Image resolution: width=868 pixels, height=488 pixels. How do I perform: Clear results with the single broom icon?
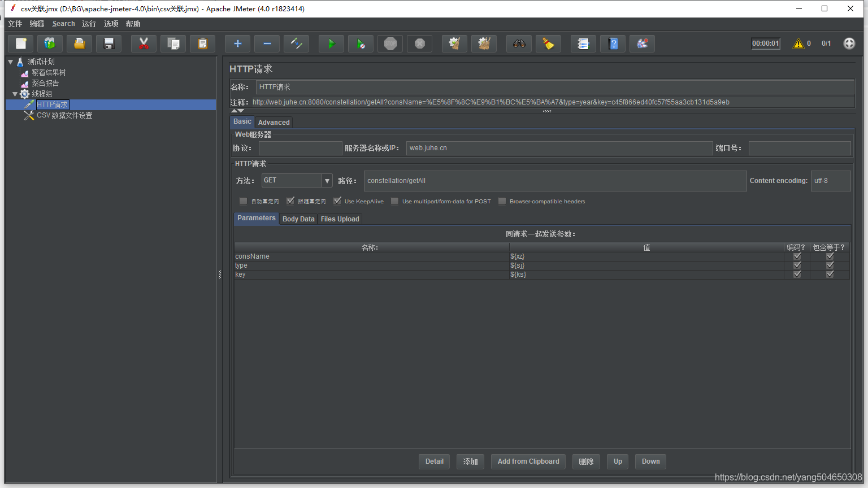[455, 43]
